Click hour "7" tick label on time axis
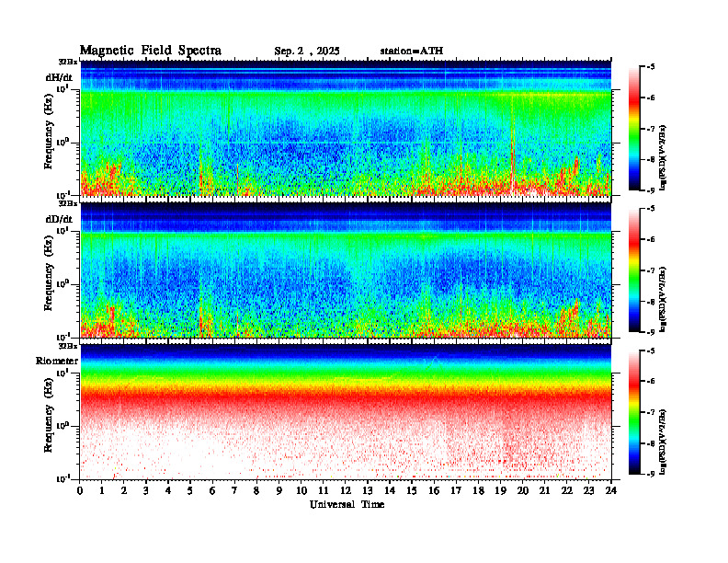 pyautogui.click(x=235, y=490)
